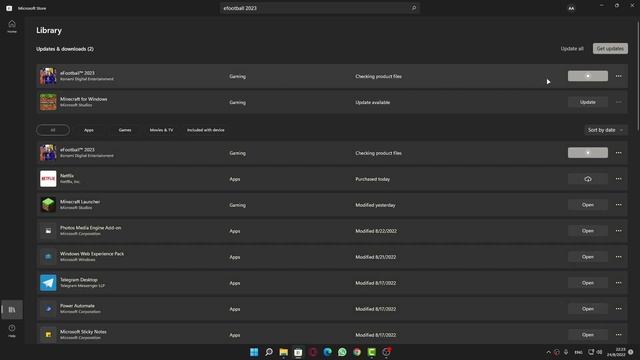
Task: Open more options for eFootball in Updates section
Action: tap(619, 76)
